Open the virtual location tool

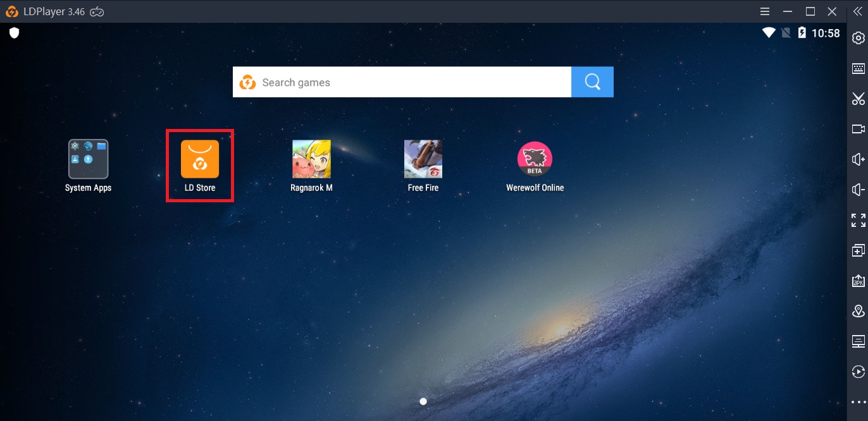tap(859, 310)
